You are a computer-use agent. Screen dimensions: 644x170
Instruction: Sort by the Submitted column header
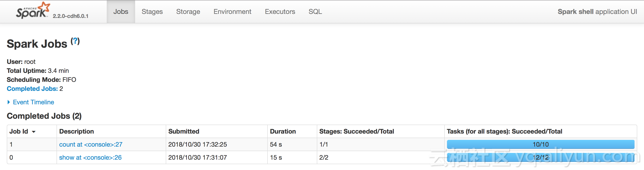tap(184, 131)
